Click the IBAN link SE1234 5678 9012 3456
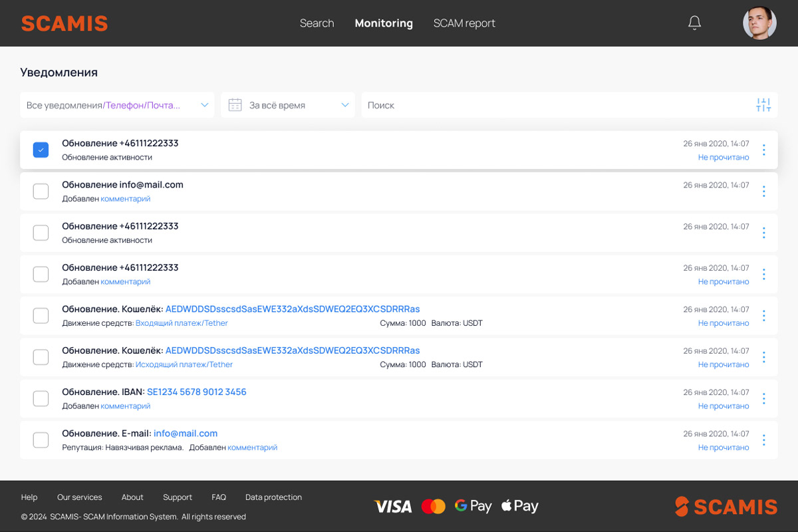This screenshot has width=798, height=532. point(196,392)
